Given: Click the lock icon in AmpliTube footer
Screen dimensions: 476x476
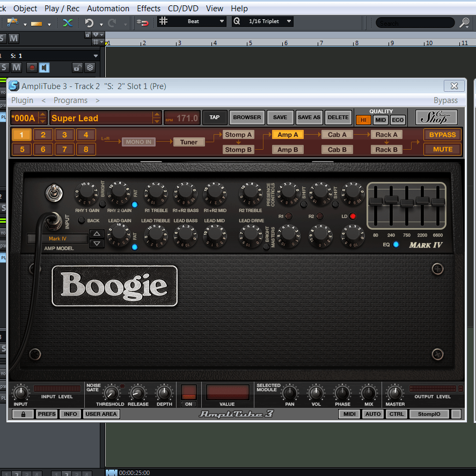Looking at the screenshot, I should [23, 414].
